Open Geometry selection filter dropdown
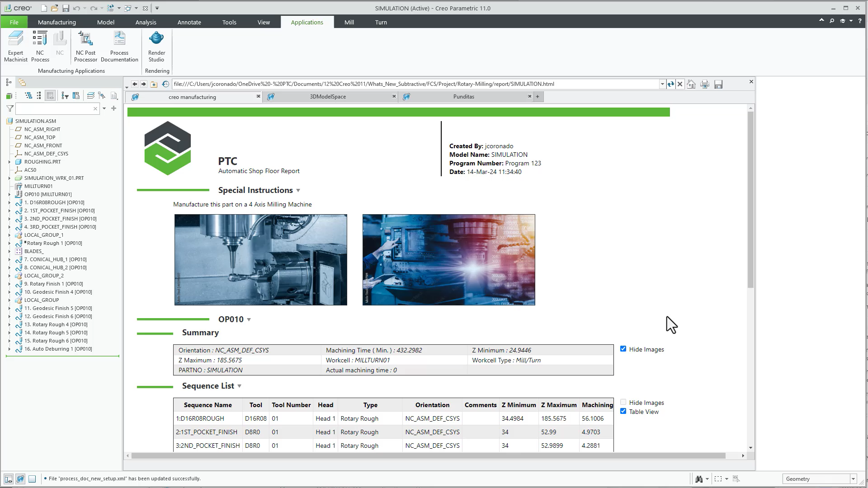 (853, 479)
